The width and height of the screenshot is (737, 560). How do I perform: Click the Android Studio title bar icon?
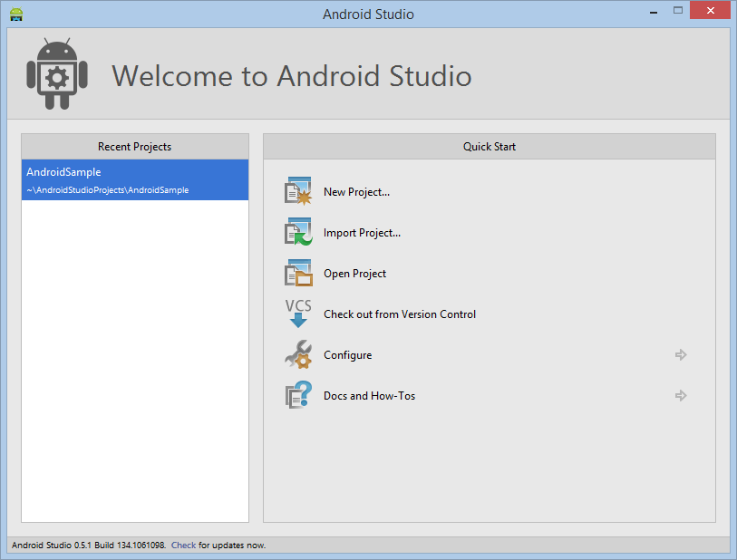16,14
